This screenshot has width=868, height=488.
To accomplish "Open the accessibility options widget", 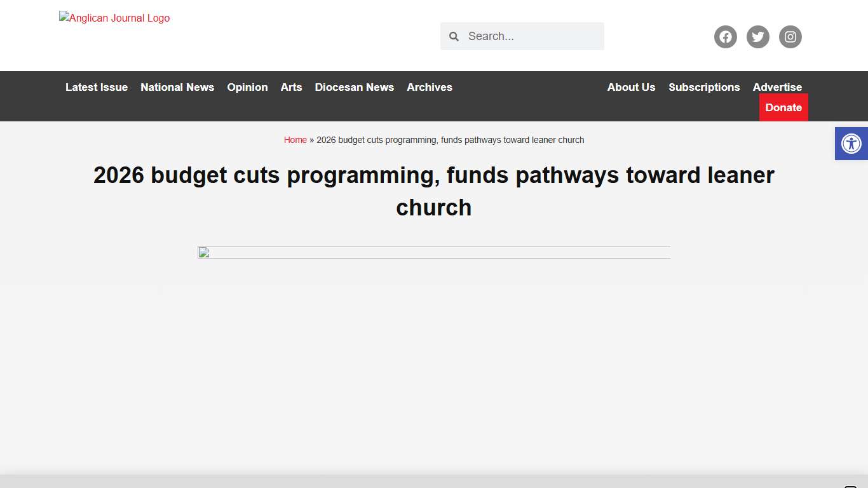I will 851,144.
